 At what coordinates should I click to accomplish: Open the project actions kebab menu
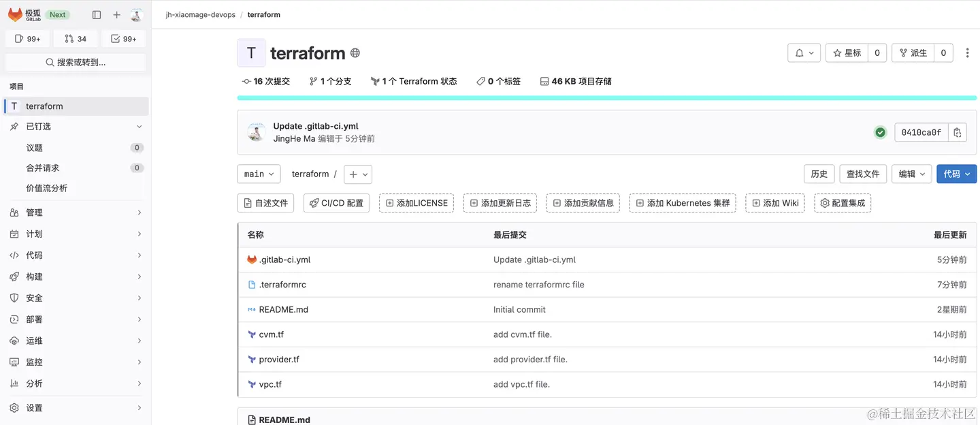tap(967, 53)
